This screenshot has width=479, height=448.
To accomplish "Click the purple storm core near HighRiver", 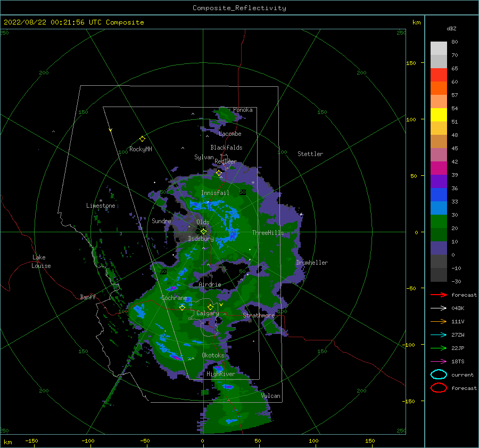I will [x=218, y=368].
